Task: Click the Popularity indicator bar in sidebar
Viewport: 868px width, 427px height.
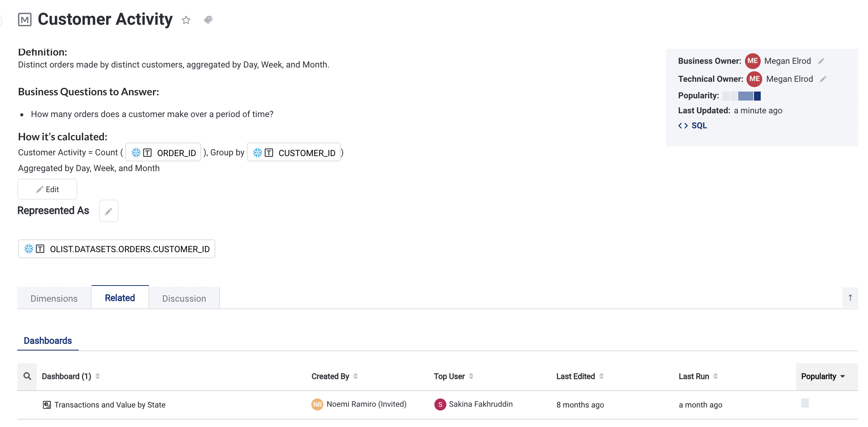Action: [x=742, y=96]
